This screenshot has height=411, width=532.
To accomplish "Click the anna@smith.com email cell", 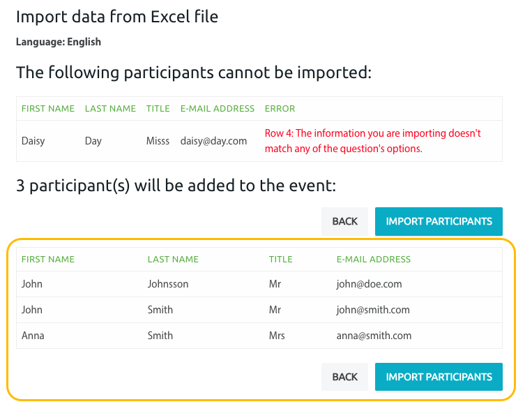I will click(x=374, y=336).
